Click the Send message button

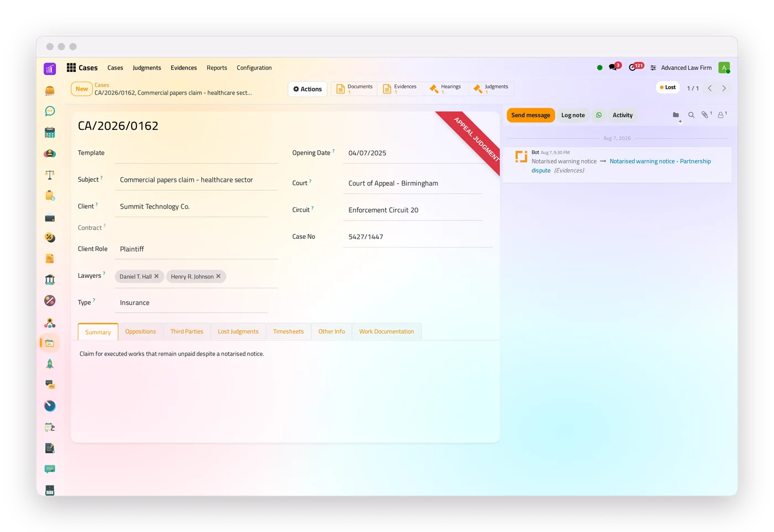pos(531,115)
